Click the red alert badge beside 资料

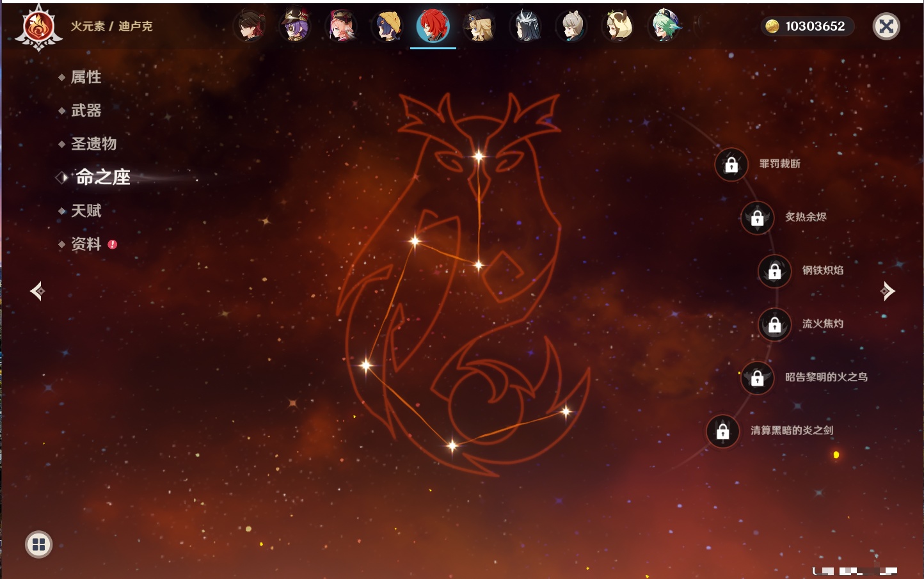point(113,244)
